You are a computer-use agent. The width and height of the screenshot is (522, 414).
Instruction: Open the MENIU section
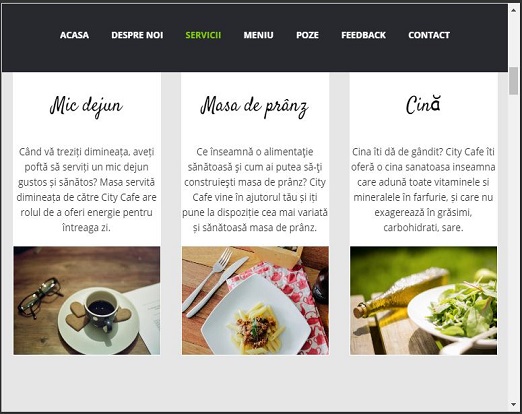pos(258,35)
